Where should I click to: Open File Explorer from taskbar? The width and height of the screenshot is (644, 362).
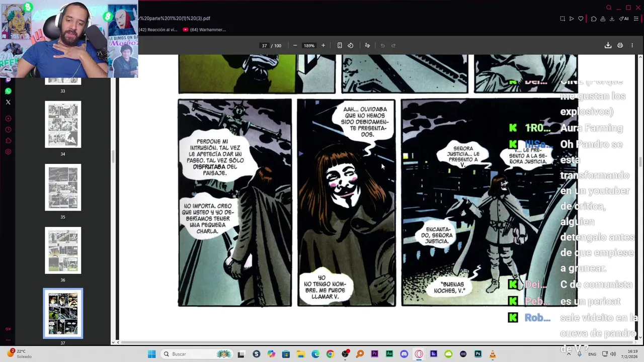[300, 354]
